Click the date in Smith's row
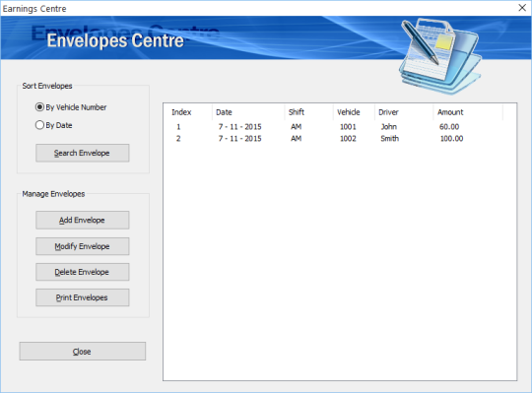The image size is (532, 393). (x=239, y=138)
